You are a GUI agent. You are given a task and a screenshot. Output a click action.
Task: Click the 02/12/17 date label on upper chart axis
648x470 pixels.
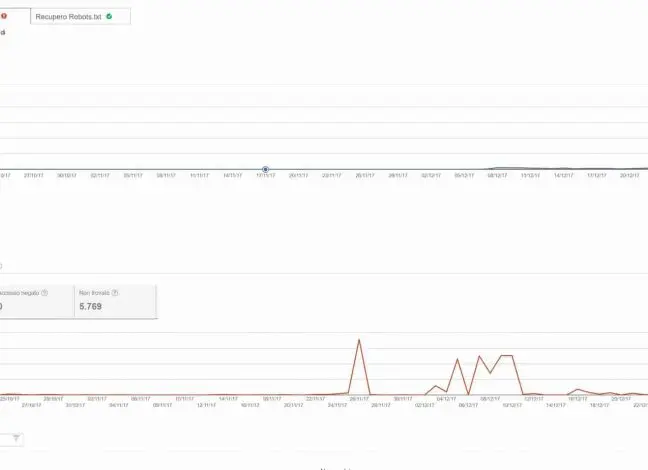[430, 175]
